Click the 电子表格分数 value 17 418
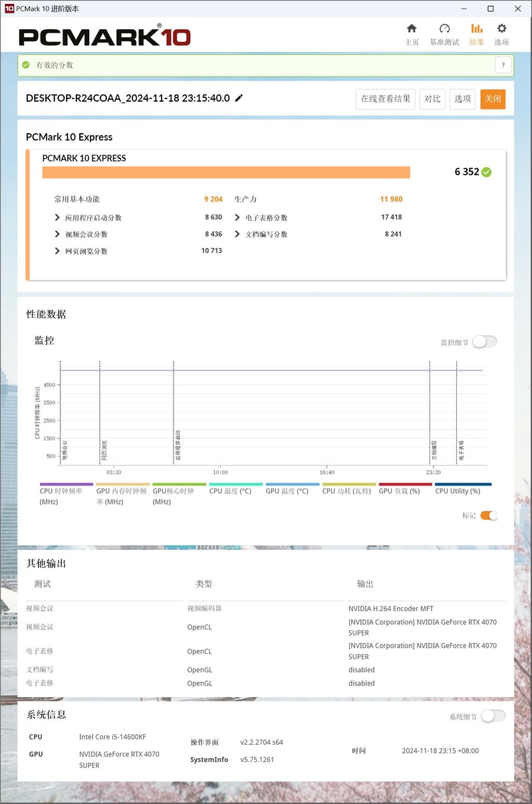Viewport: 532px width, 804px height. [x=391, y=217]
